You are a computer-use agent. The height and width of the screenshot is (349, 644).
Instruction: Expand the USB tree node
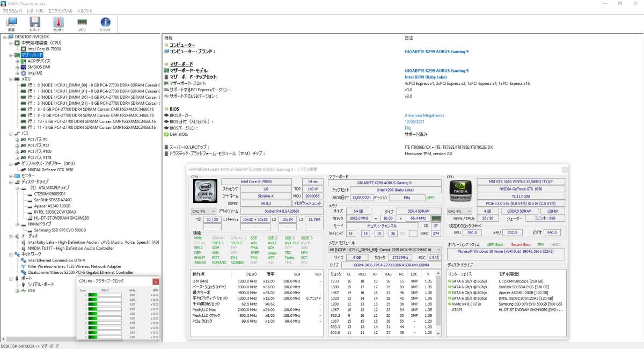[17, 290]
